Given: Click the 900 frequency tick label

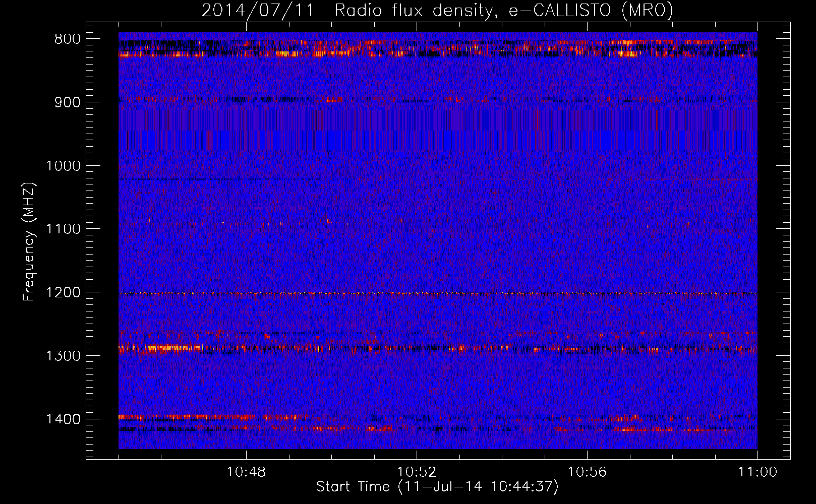Looking at the screenshot, I should pos(68,102).
